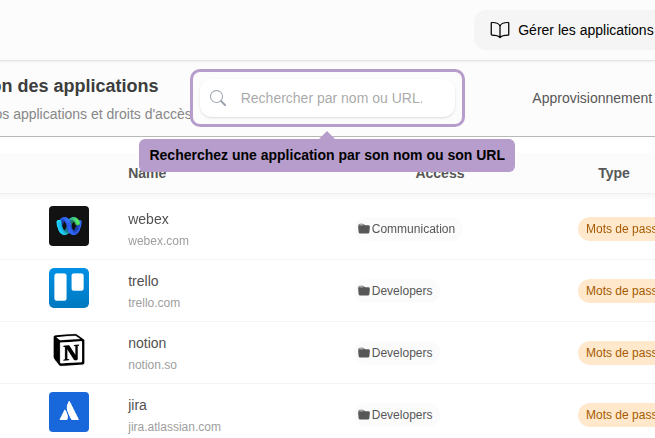The image size is (655, 438).
Task: Click the Mots de passe badge for trello
Action: (x=618, y=291)
